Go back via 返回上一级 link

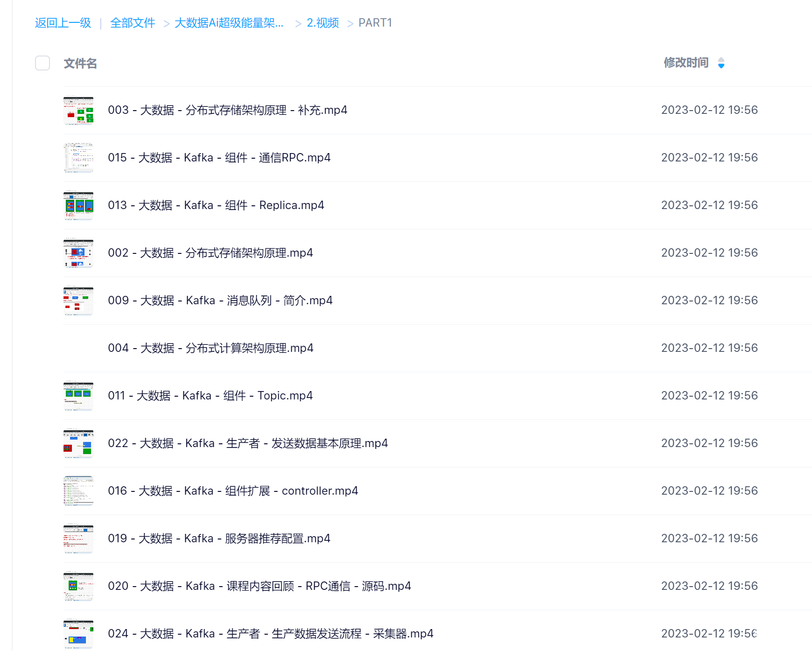(63, 23)
